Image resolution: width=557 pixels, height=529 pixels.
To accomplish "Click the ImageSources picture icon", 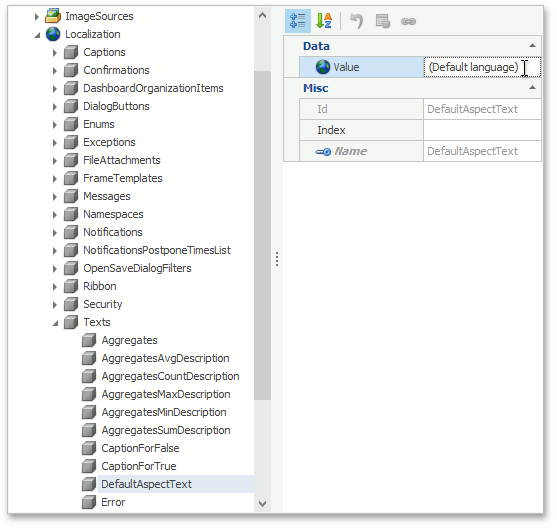I will 53,16.
